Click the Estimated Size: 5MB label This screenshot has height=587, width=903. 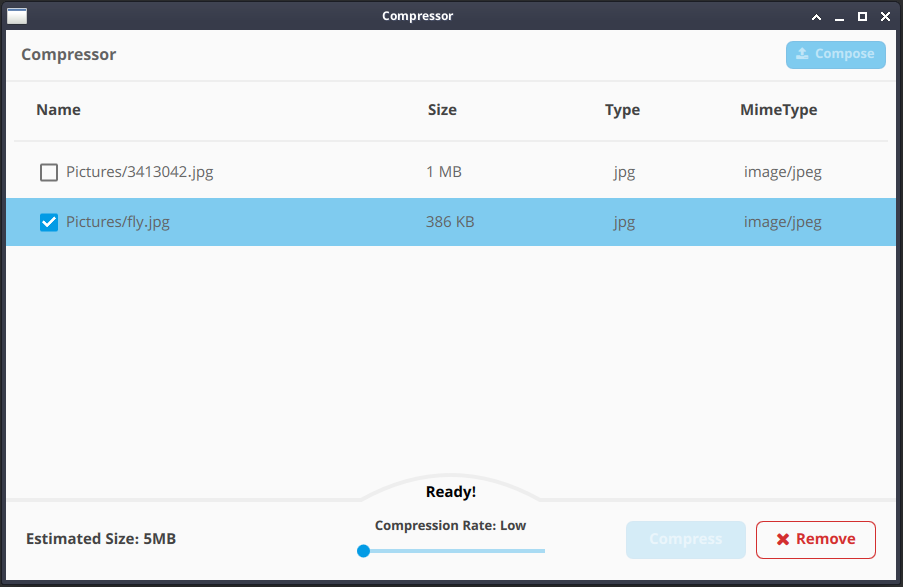(100, 539)
